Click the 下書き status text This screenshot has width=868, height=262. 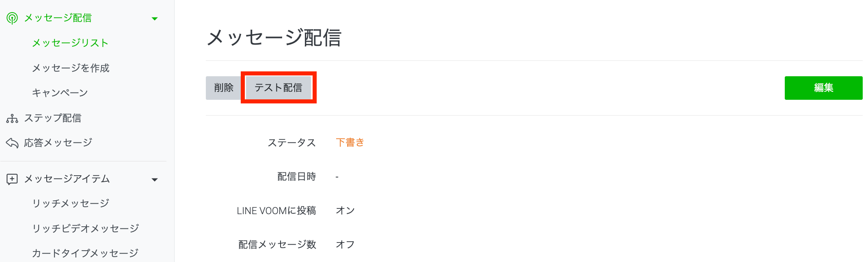[x=350, y=142]
